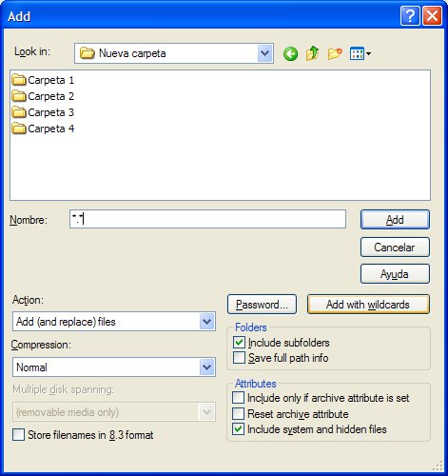Go up one folder level icon
Image resolution: width=448 pixels, height=476 pixels.
click(x=312, y=53)
